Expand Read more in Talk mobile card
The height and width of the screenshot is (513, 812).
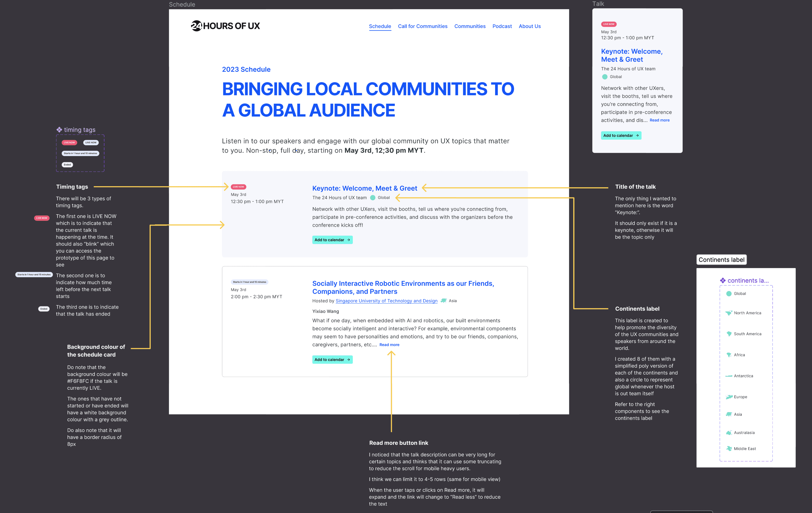coord(659,120)
